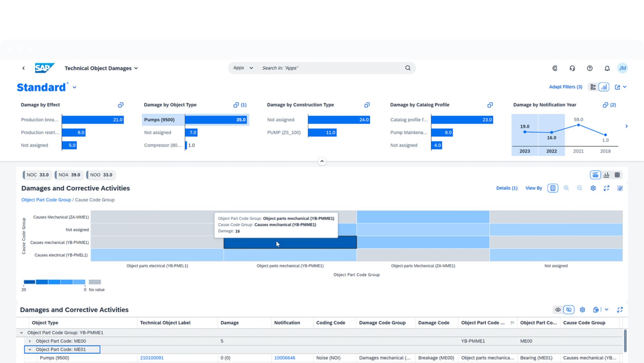Image resolution: width=644 pixels, height=363 pixels.
Task: Switch to chart-only view icon
Action: point(606,175)
